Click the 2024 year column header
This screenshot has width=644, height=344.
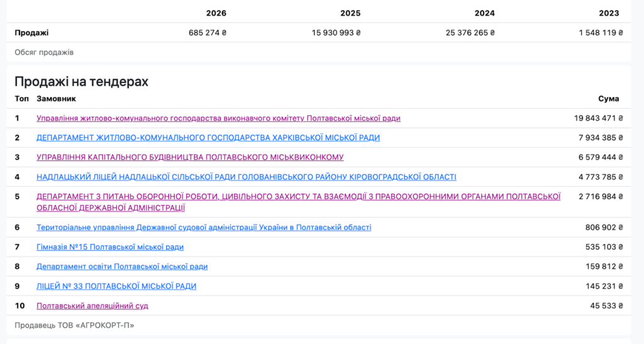[x=484, y=13]
